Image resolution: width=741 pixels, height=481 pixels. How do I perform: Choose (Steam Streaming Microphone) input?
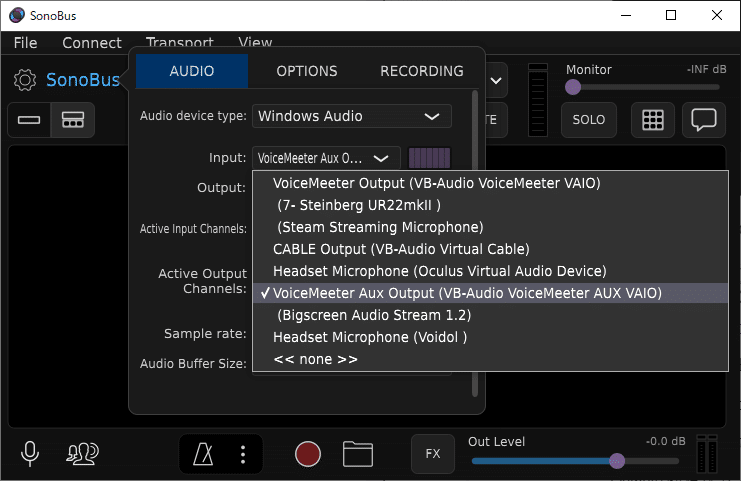491,227
